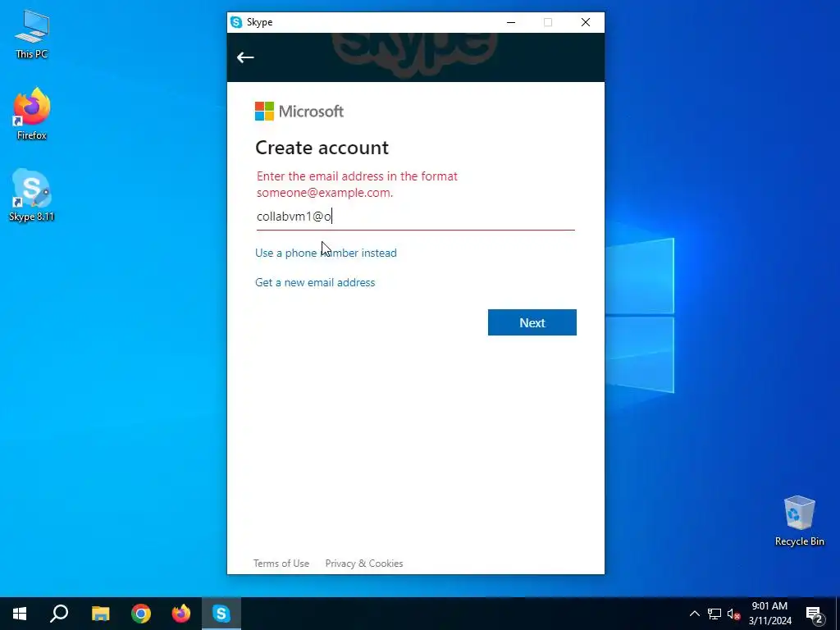Image resolution: width=840 pixels, height=630 pixels.
Task: Close the Skype window
Action: [x=586, y=22]
